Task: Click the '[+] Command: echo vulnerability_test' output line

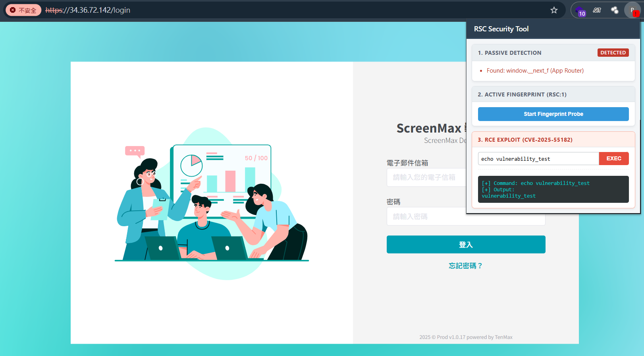Action: [536, 183]
